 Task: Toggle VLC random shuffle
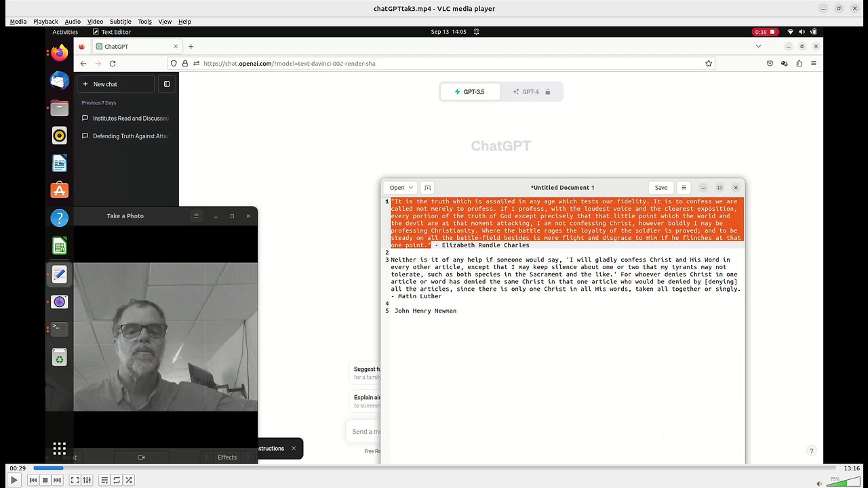tap(129, 480)
